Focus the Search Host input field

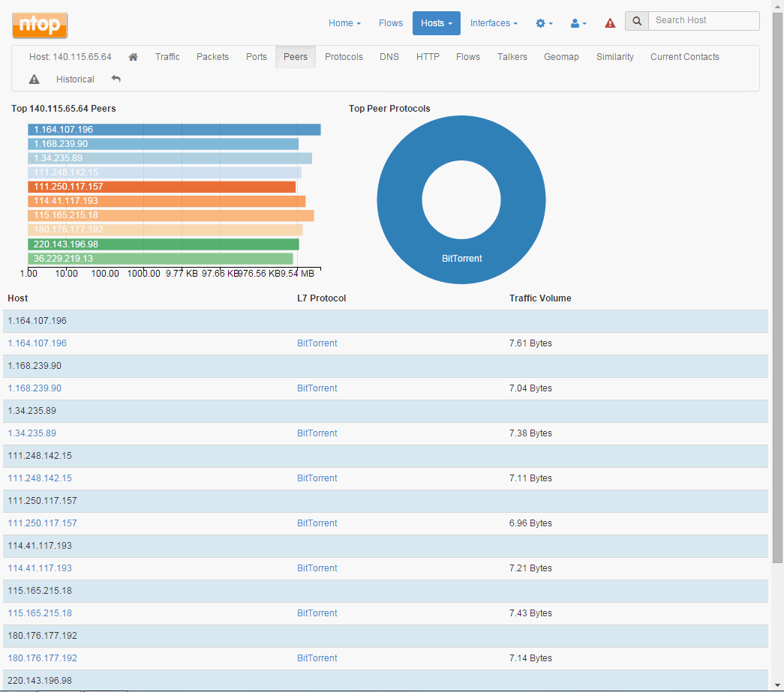(704, 21)
